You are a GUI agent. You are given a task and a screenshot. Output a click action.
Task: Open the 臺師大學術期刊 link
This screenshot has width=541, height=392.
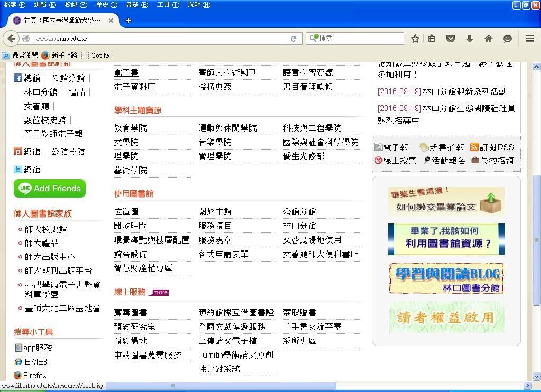pyautogui.click(x=228, y=72)
